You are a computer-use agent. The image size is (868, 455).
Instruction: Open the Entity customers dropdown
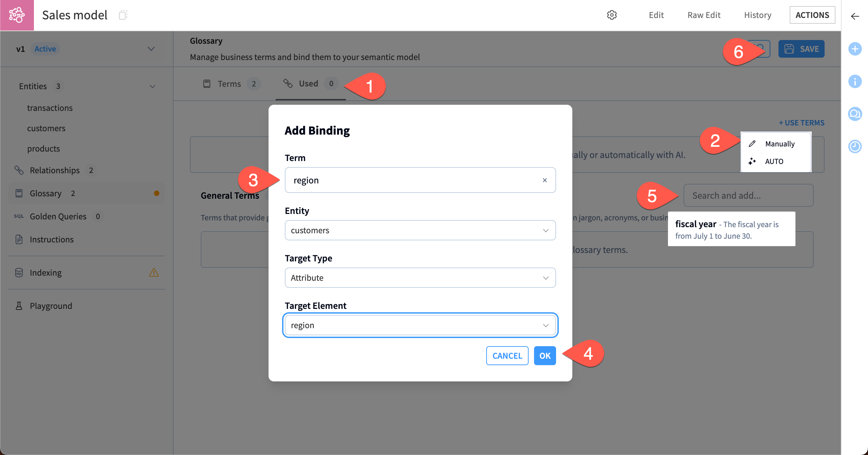tap(420, 230)
